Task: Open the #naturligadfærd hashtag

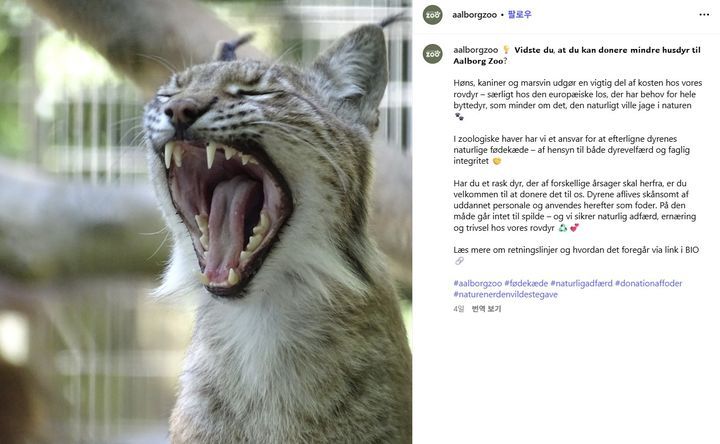Action: coord(581,283)
